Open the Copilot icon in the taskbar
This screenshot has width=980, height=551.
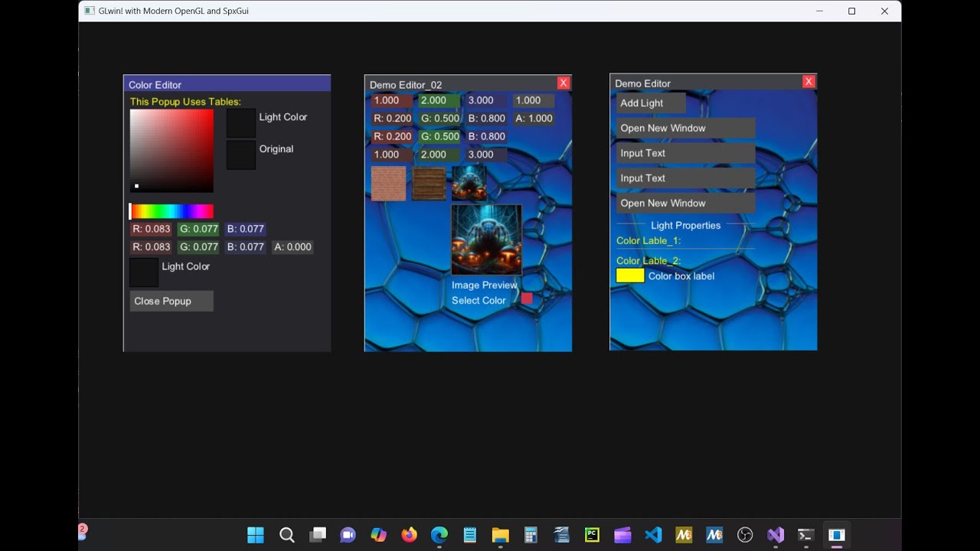tap(379, 535)
